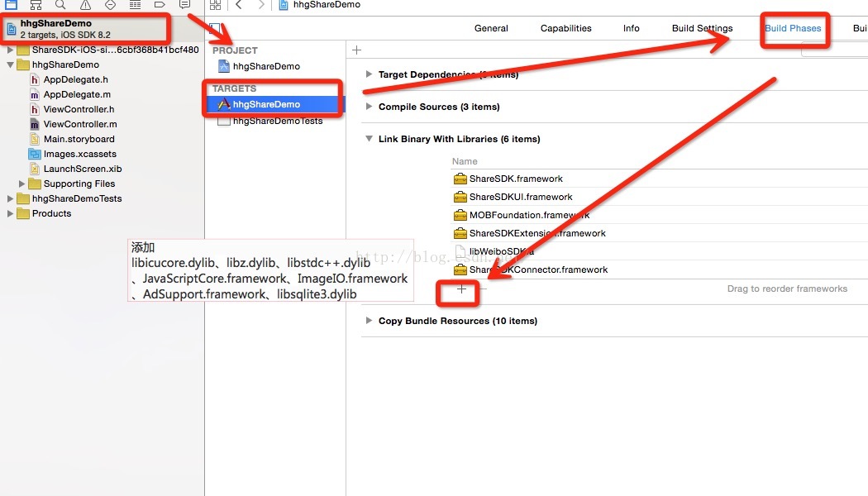Click the Images.xcassets file icon
868x496 pixels.
[x=35, y=155]
